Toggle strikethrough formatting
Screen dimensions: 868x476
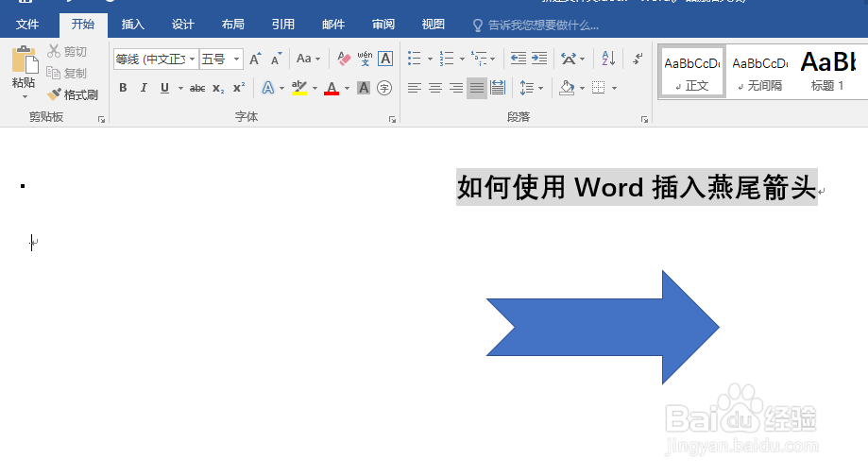(x=197, y=88)
